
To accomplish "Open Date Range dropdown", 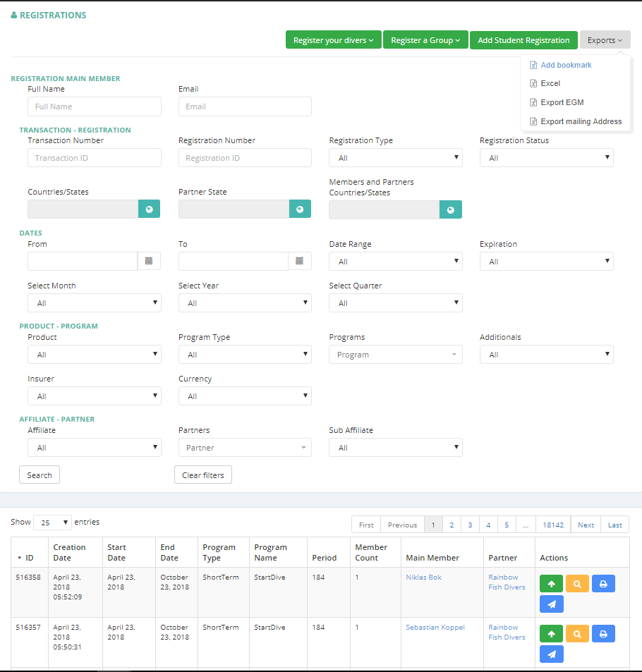I will pos(395,262).
